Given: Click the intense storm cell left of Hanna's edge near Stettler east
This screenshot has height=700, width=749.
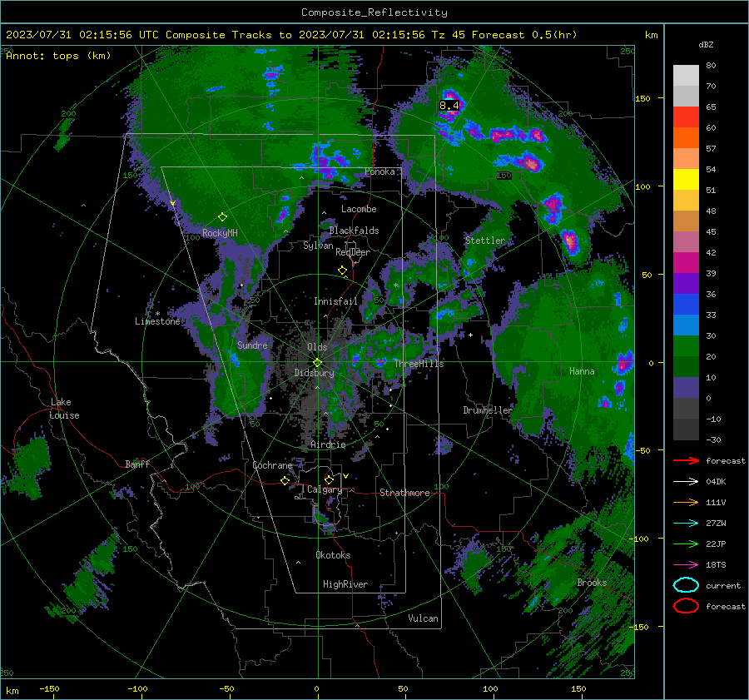Looking at the screenshot, I should (569, 241).
